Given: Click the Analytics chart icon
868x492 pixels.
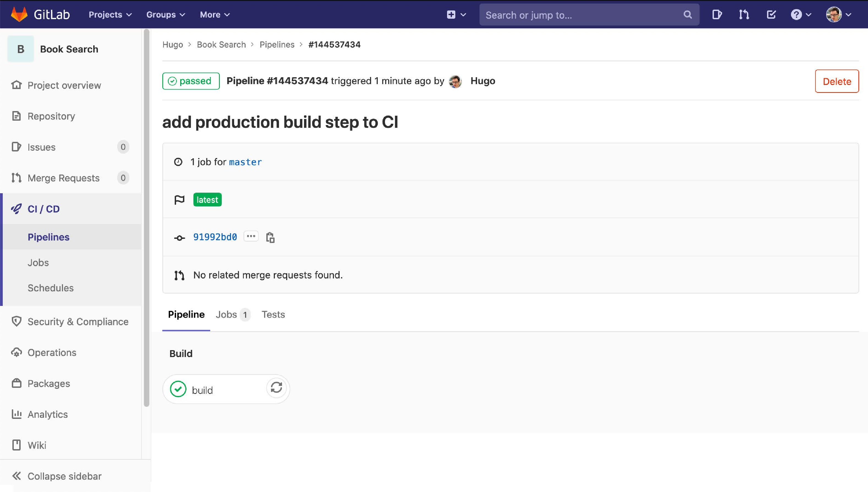Looking at the screenshot, I should [16, 414].
